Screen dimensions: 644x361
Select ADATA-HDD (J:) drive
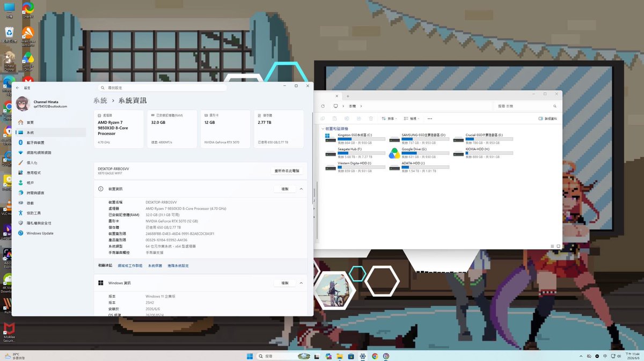coord(419,167)
